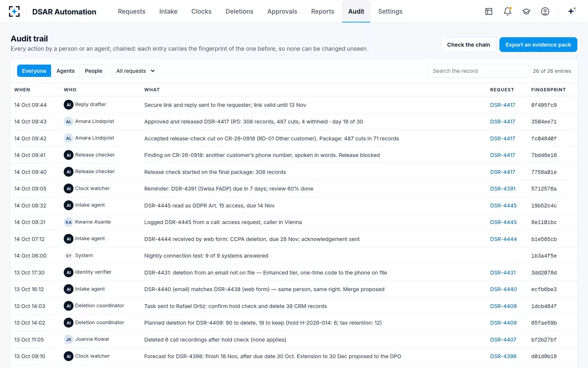Screen dimensions: 588x368
Task: Open the user account profile icon
Action: pos(545,11)
